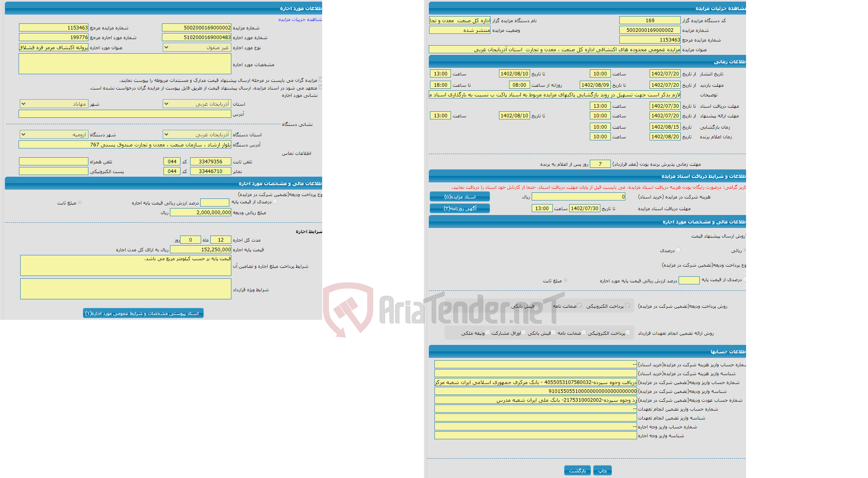Click the اسناد مزایده icon to download
The width and height of the screenshot is (868, 478).
click(x=459, y=196)
